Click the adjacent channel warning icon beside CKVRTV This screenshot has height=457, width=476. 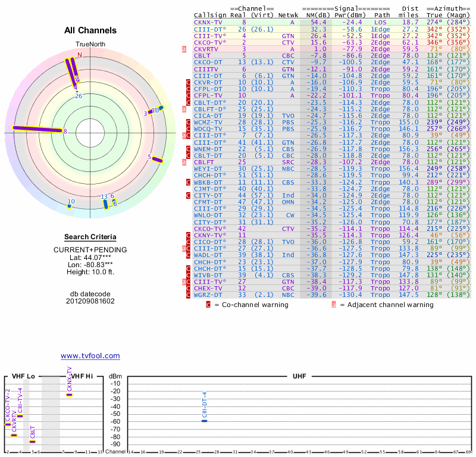[x=184, y=49]
